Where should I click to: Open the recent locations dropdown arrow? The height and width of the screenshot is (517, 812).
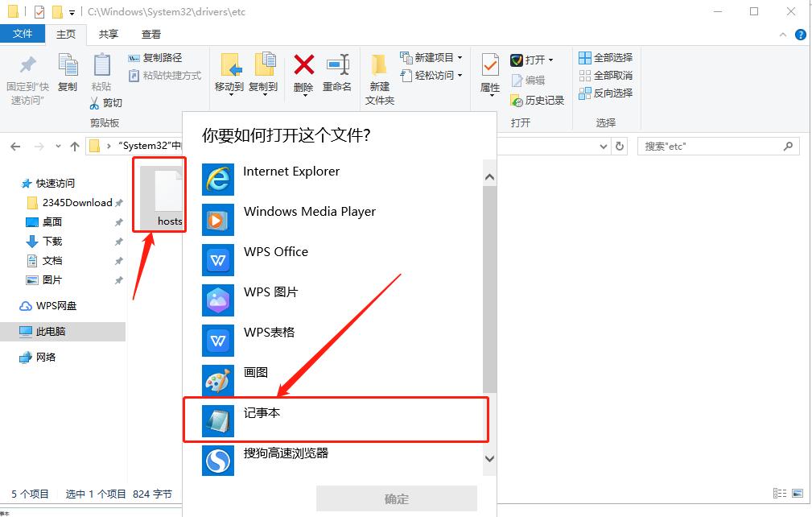point(58,147)
